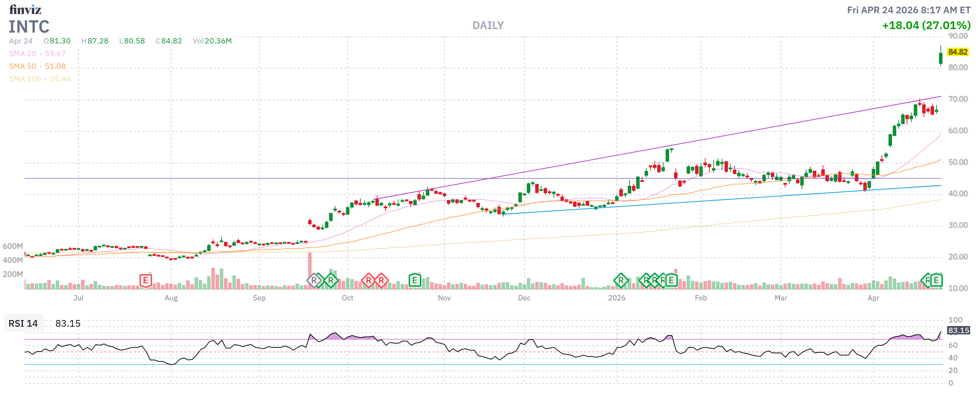Toggle the SMA 200 overlay label

[x=25, y=79]
